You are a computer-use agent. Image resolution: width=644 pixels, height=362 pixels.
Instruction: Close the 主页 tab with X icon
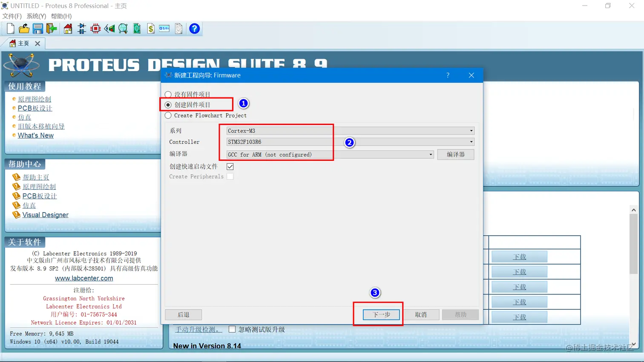37,43
